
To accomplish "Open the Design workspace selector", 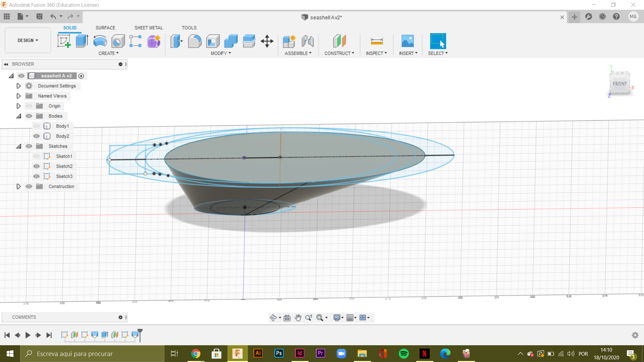I will (x=28, y=40).
